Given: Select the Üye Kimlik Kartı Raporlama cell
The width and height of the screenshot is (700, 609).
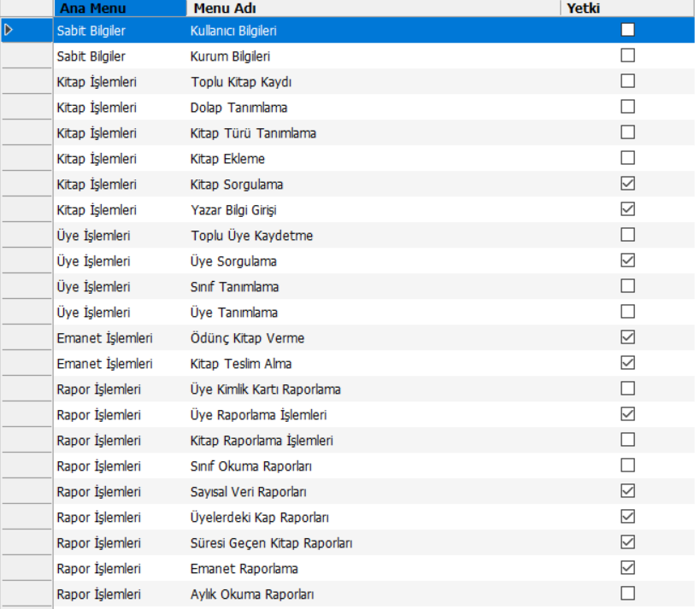Looking at the screenshot, I should click(266, 389).
